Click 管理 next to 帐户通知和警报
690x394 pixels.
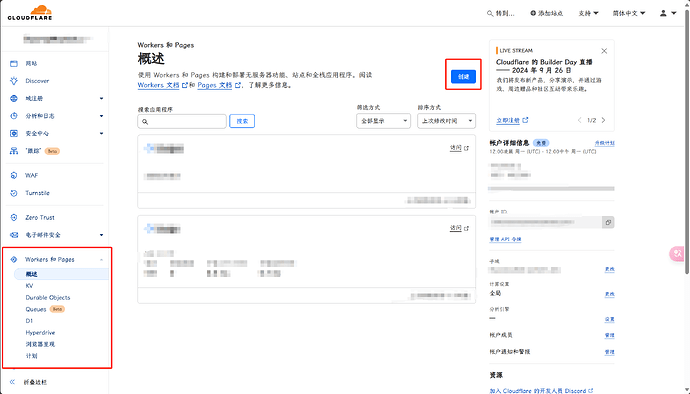pos(609,352)
